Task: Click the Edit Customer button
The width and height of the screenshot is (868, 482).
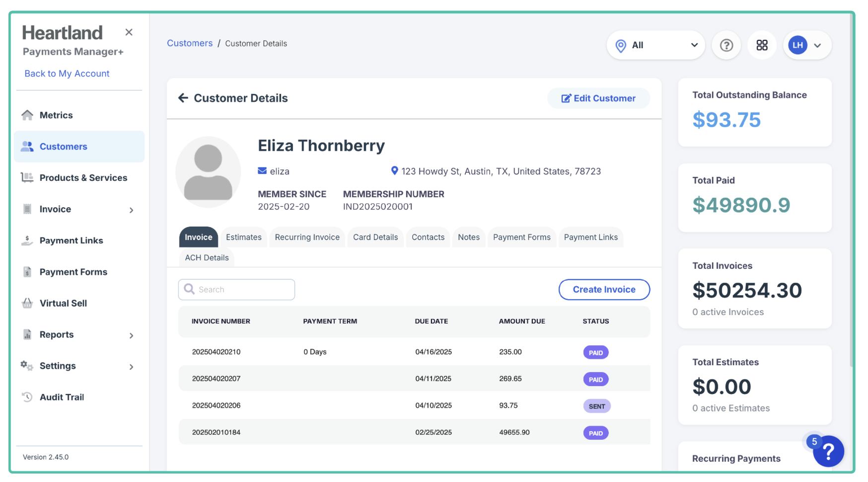Action: point(598,98)
